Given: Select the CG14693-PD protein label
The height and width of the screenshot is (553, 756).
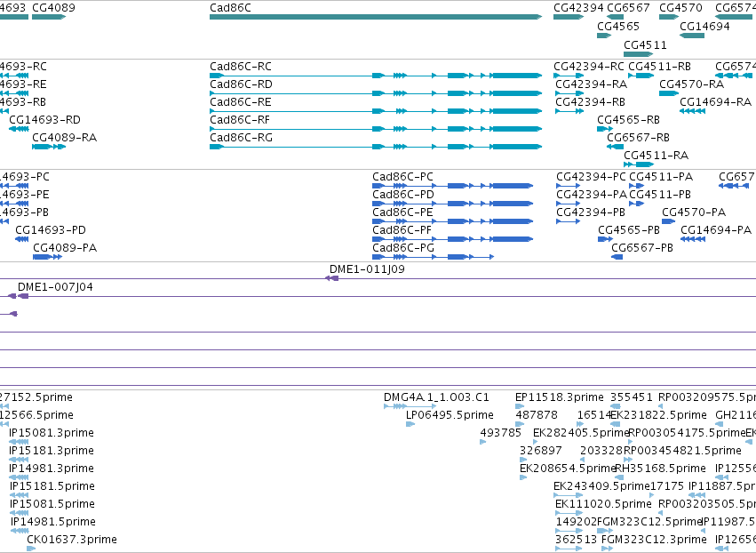Looking at the screenshot, I should pyautogui.click(x=51, y=230).
